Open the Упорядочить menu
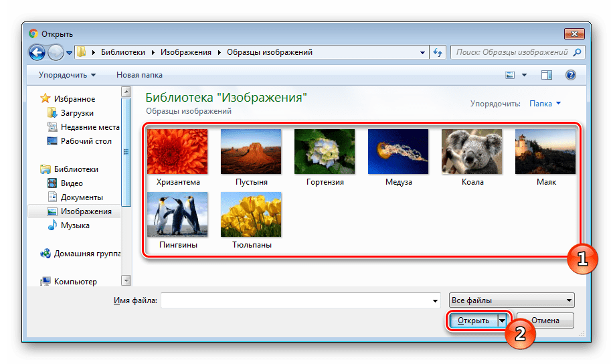 pyautogui.click(x=67, y=75)
